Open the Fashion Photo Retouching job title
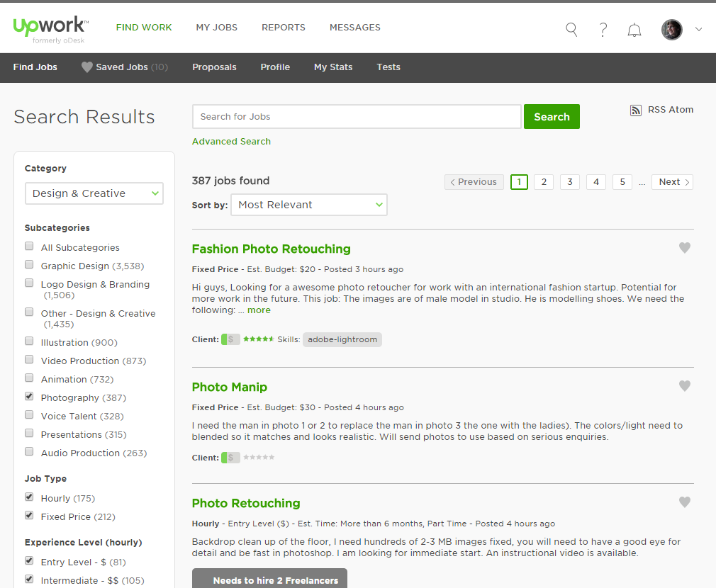This screenshot has height=588, width=716. coord(272,249)
